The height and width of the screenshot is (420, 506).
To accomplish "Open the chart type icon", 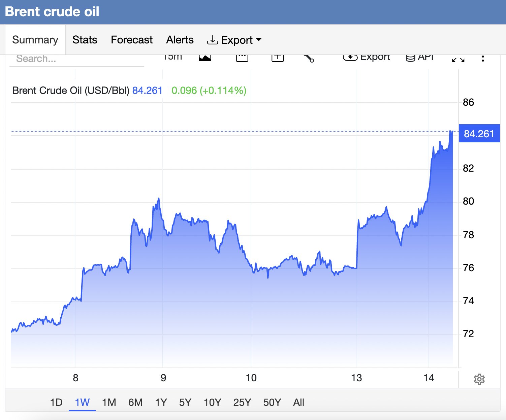I will coord(205,58).
